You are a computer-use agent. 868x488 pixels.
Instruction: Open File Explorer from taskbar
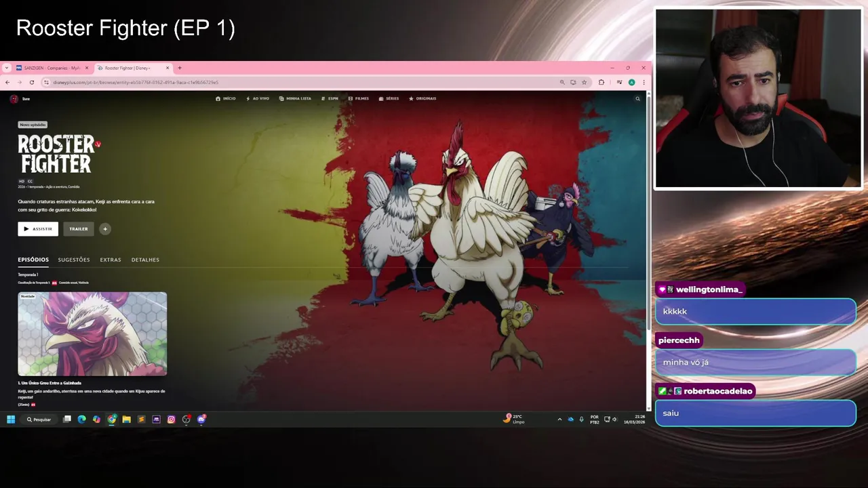[x=127, y=420]
